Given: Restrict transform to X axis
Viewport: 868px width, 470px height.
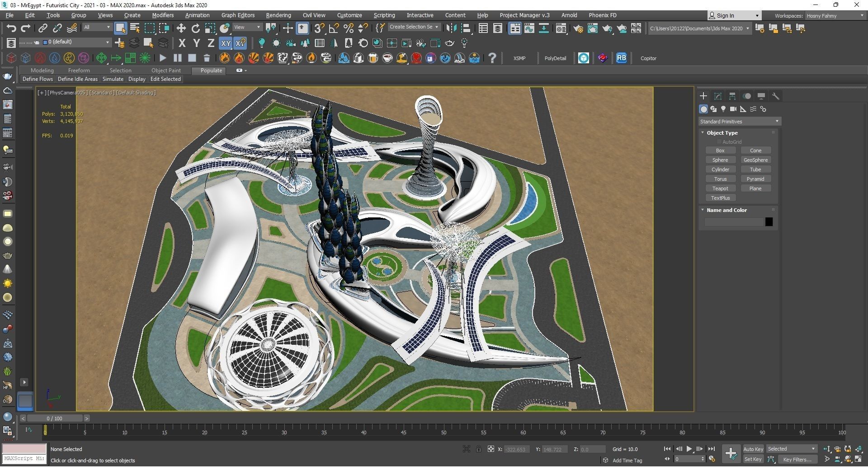Looking at the screenshot, I should coord(182,43).
